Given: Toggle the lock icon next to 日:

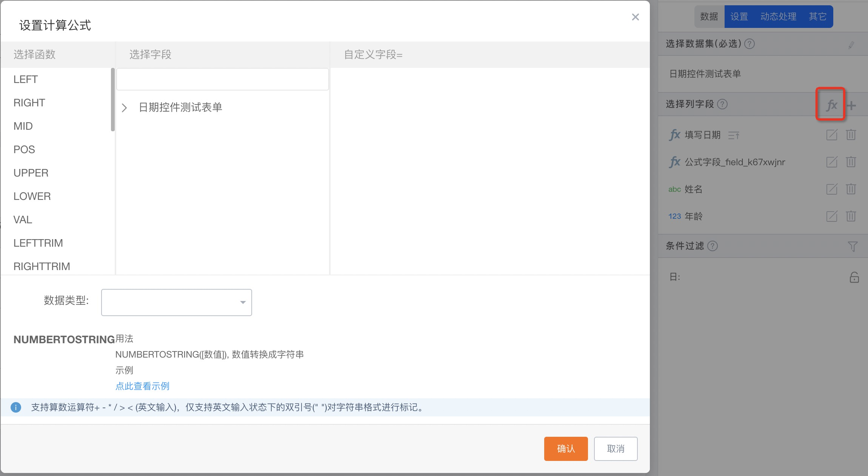Looking at the screenshot, I should click(854, 277).
